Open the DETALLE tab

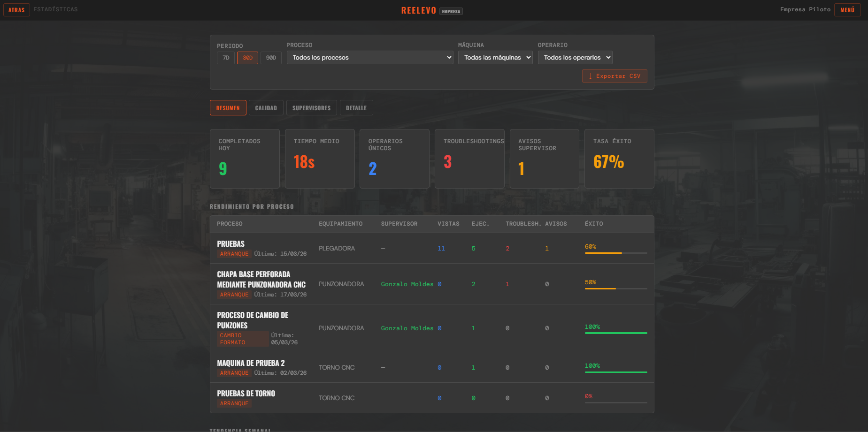pyautogui.click(x=356, y=107)
